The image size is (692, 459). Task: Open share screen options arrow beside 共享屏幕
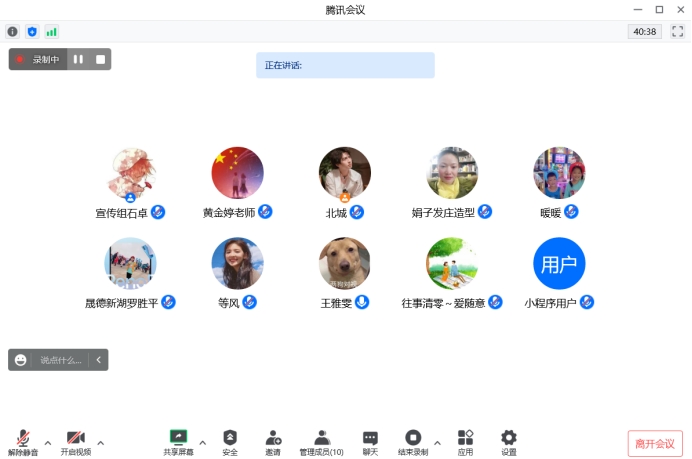(203, 441)
